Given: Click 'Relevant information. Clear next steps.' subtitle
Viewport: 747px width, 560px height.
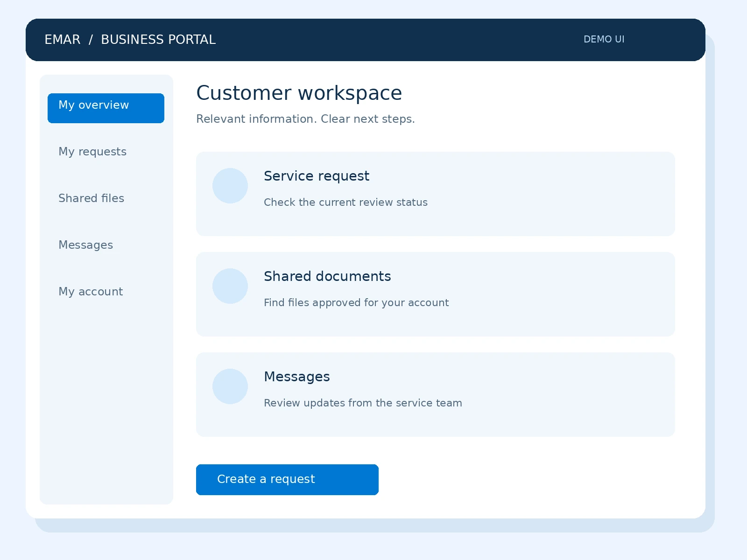Looking at the screenshot, I should 305,119.
